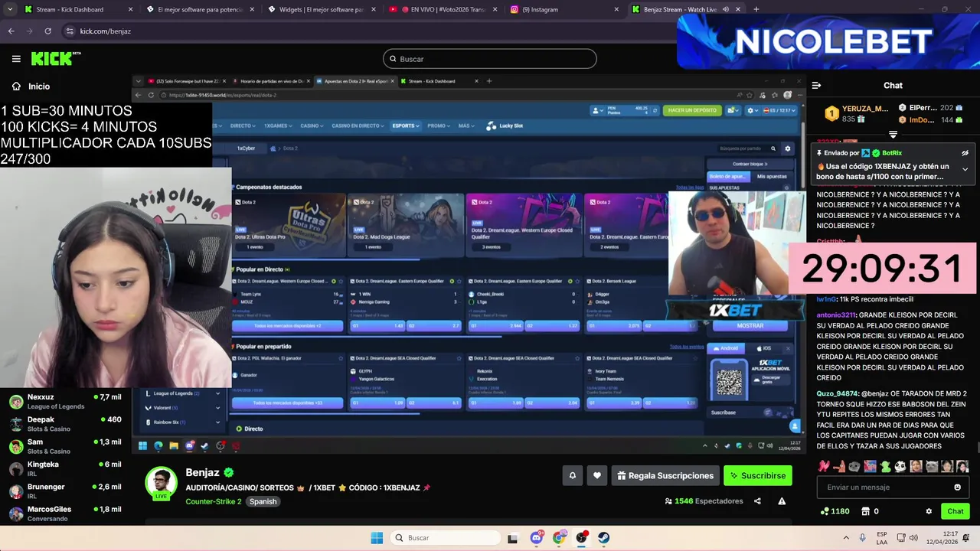Open the tab search dropdown arrow
Screen dimensions: 980x551
(10, 10)
